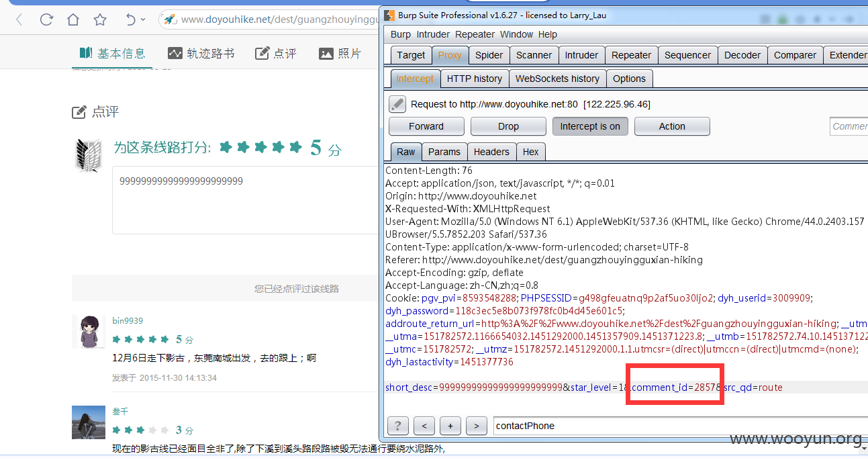Open 叁千 user profile link
Screen dimensions: 868x458
[x=119, y=411]
